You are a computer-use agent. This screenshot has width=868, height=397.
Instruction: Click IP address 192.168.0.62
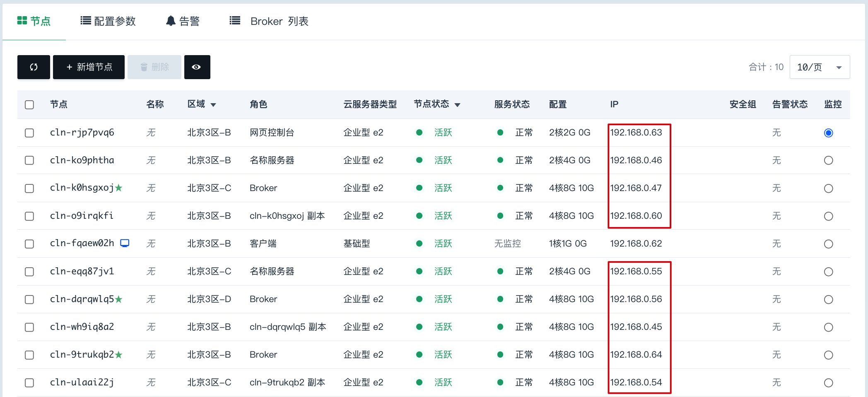tap(636, 244)
